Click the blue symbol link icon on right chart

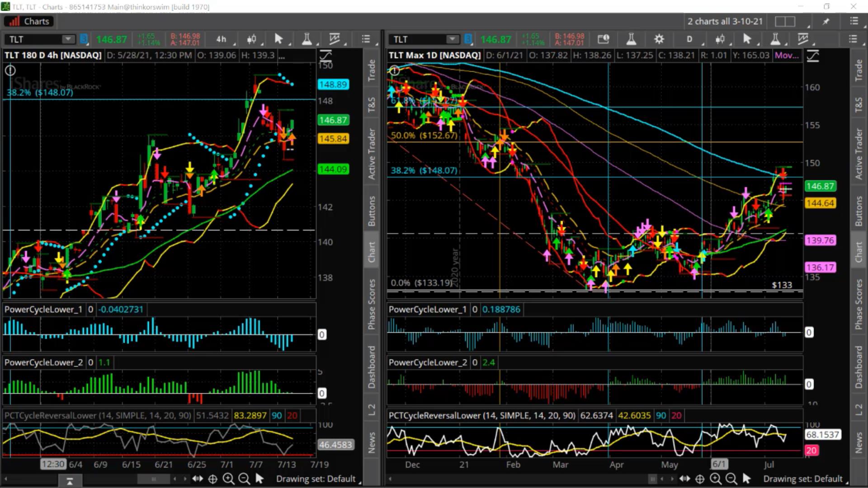click(468, 39)
